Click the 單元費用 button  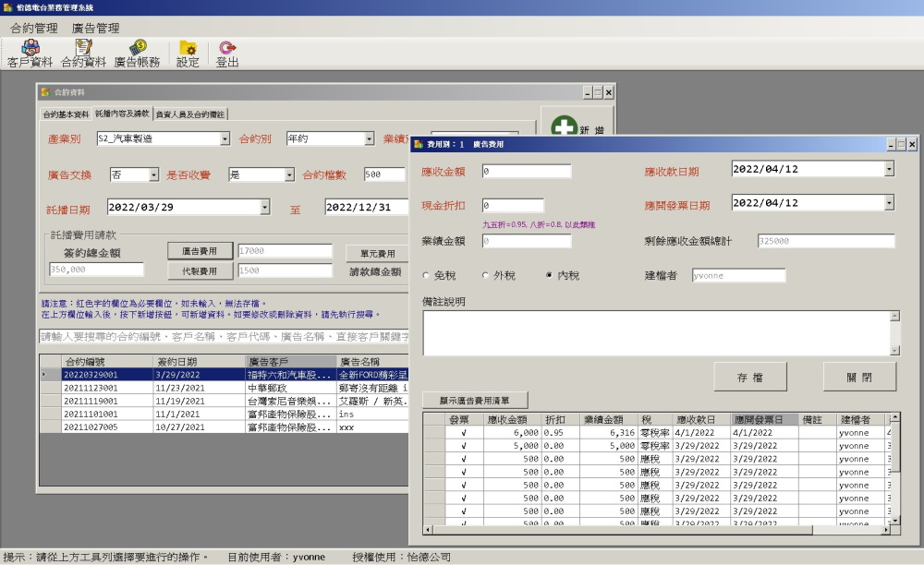point(378,254)
